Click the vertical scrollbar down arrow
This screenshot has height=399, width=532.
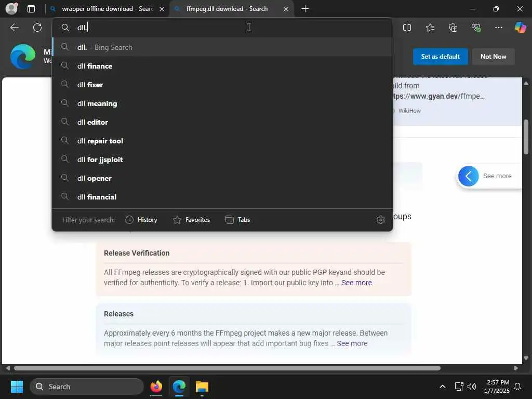pyautogui.click(x=526, y=358)
